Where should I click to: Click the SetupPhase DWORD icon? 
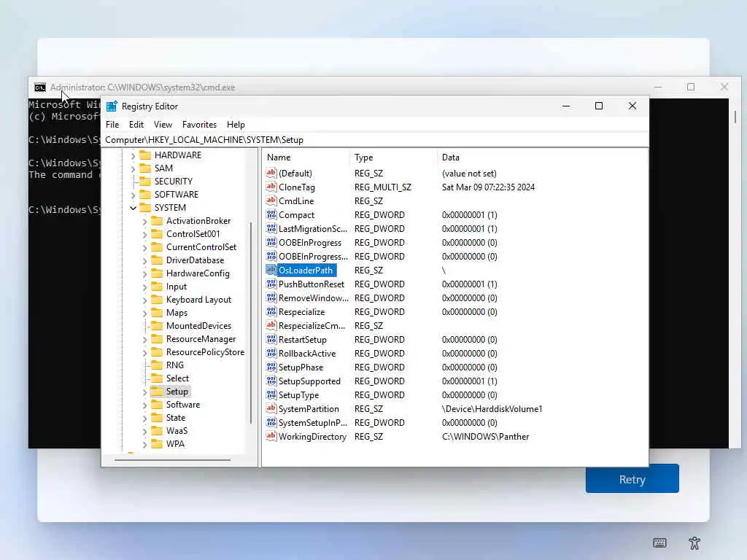pyautogui.click(x=271, y=367)
